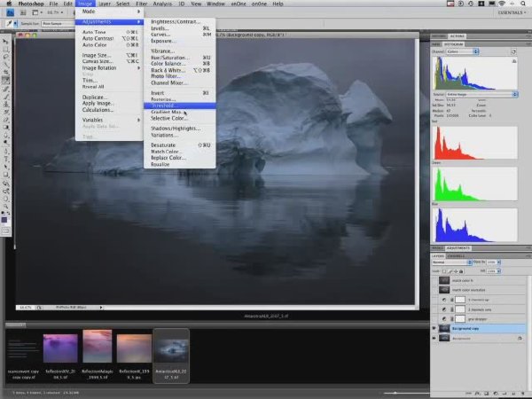Select the Brush tool

click(x=6, y=97)
